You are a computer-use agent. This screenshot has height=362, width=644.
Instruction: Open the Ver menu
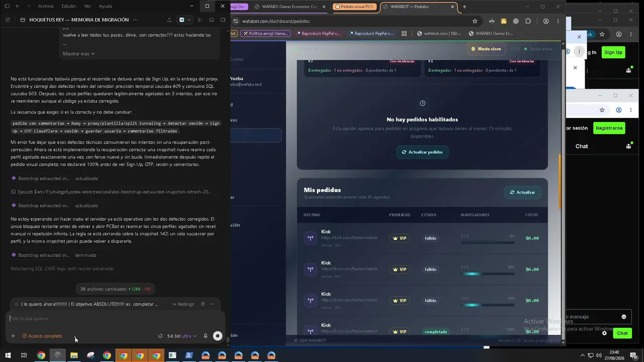pyautogui.click(x=88, y=6)
